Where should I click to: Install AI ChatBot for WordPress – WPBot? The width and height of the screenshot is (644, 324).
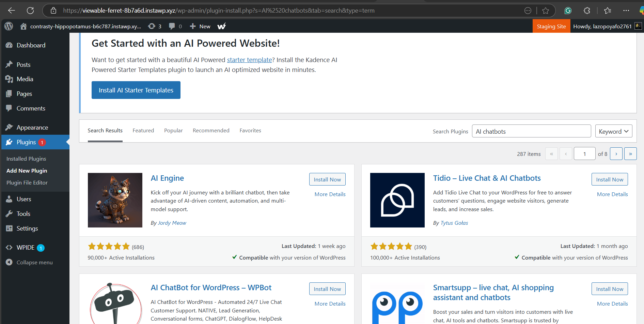tap(327, 289)
